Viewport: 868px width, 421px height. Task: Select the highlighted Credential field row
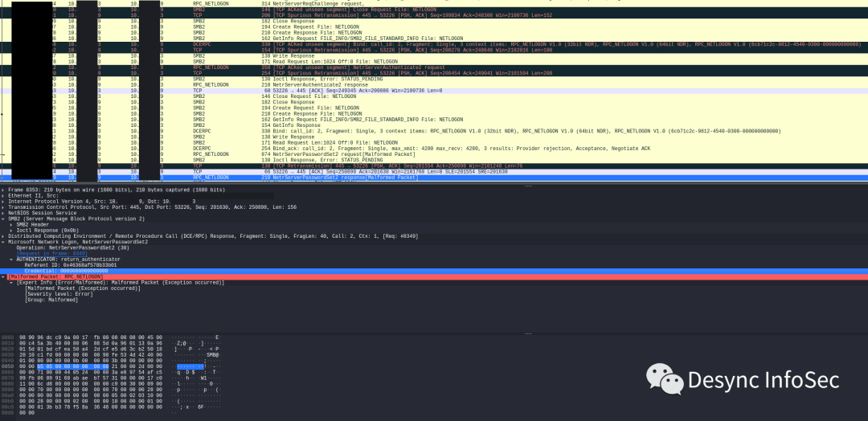(434, 271)
